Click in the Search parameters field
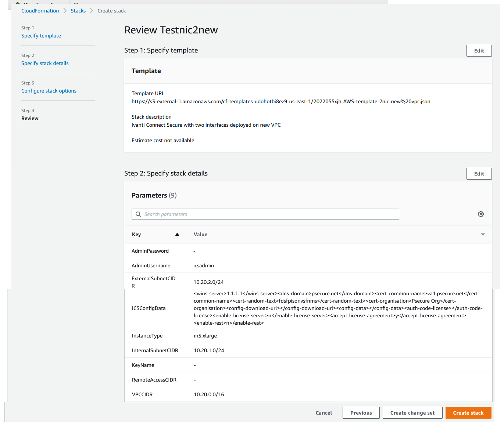The height and width of the screenshot is (426, 504). pos(265,214)
